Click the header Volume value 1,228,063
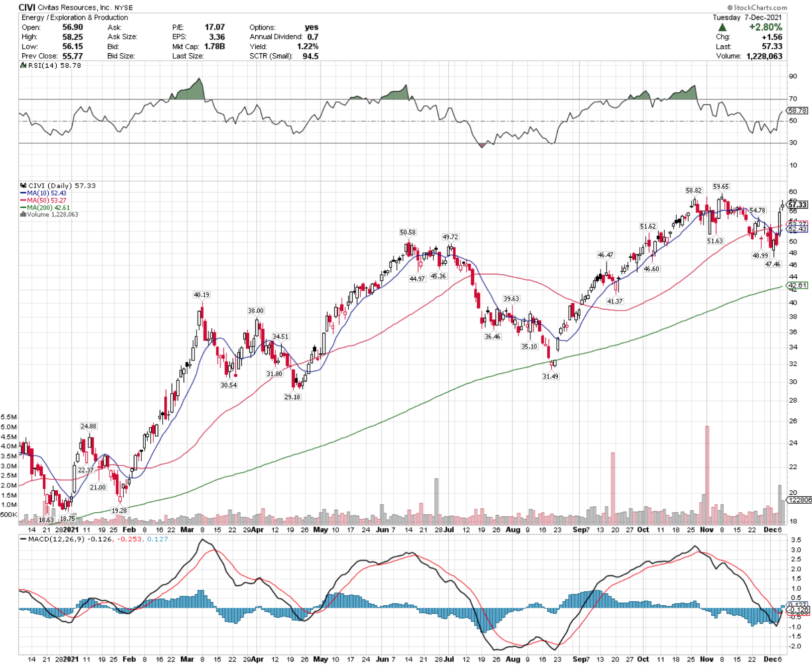812x668 pixels. coord(764,56)
